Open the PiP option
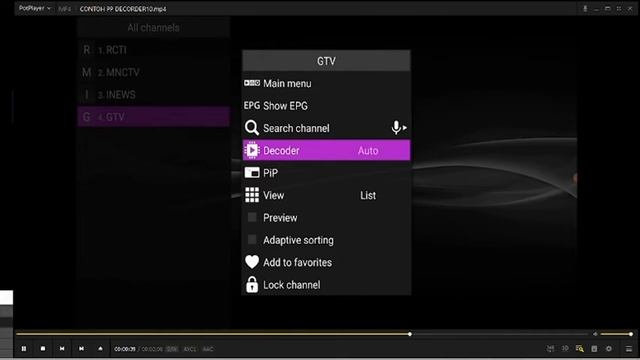 point(326,173)
